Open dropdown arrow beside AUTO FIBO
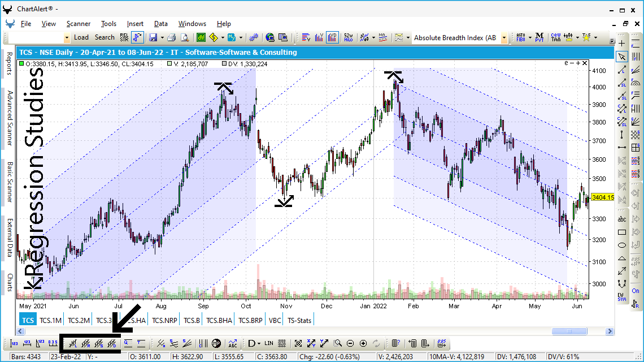Image resolution: width=644 pixels, height=362 pixels. click(530, 37)
